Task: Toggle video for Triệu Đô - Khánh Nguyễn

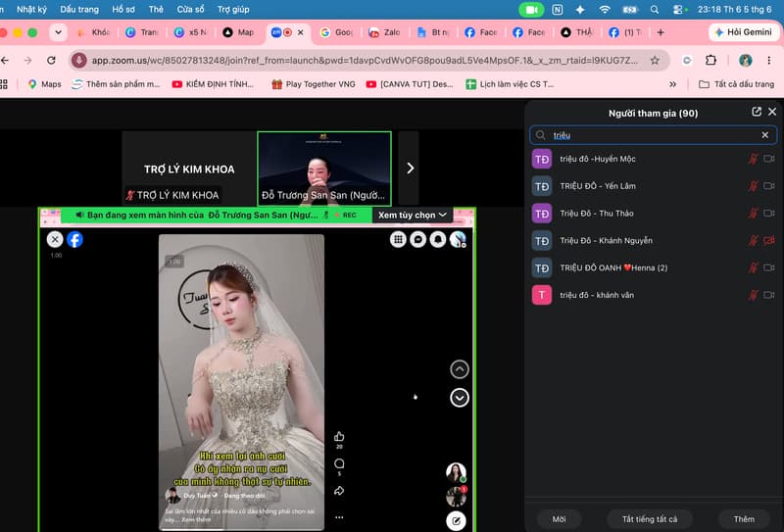Action: (769, 240)
